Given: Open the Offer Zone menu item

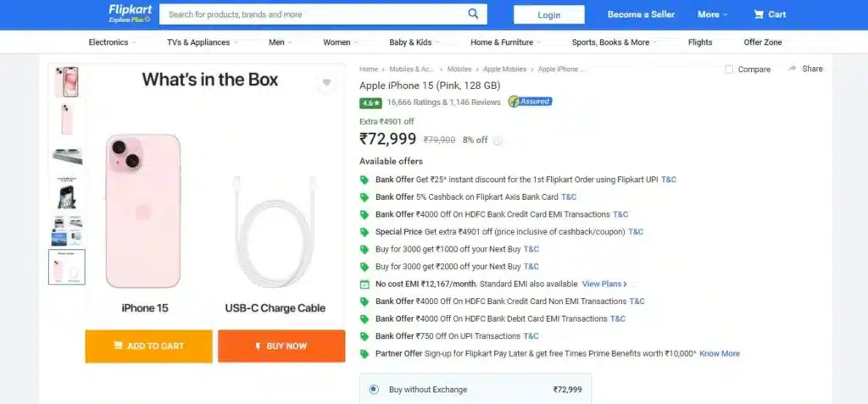Looking at the screenshot, I should click(x=763, y=42).
